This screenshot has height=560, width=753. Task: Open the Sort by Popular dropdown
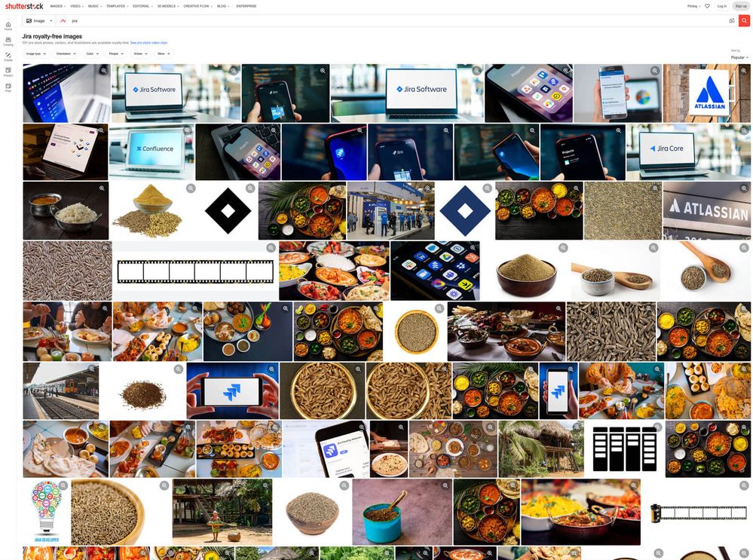737,57
